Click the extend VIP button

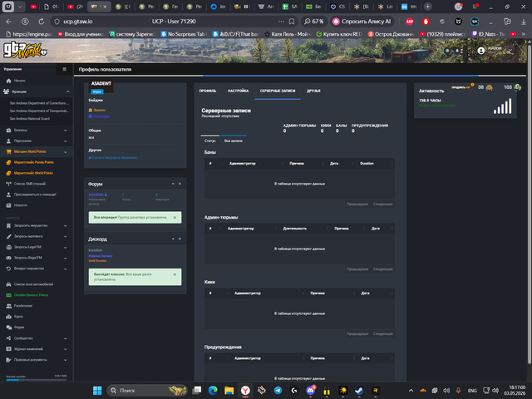(x=461, y=87)
